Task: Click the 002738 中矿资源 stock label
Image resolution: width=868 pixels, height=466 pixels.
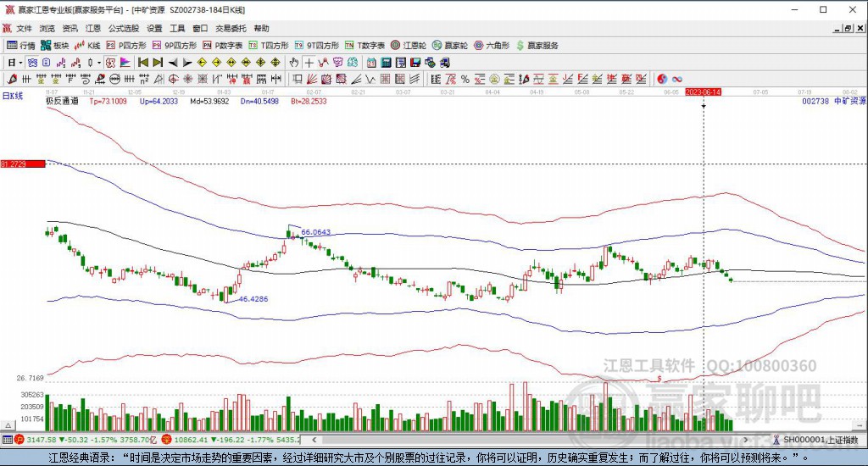Action: coord(834,102)
